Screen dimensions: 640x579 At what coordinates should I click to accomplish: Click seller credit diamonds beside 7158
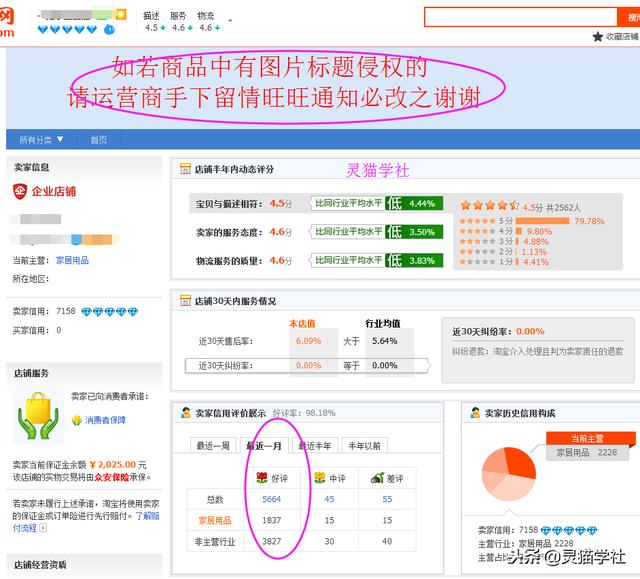110,312
